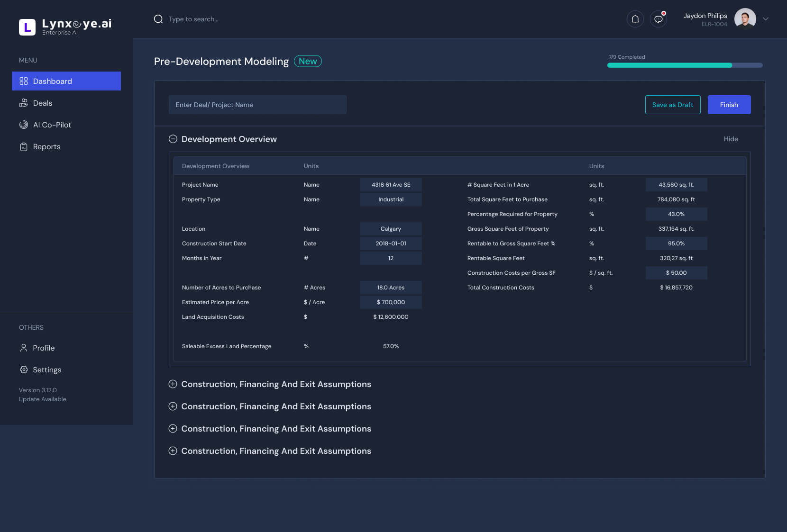
Task: Open the Profile menu item
Action: (44, 348)
